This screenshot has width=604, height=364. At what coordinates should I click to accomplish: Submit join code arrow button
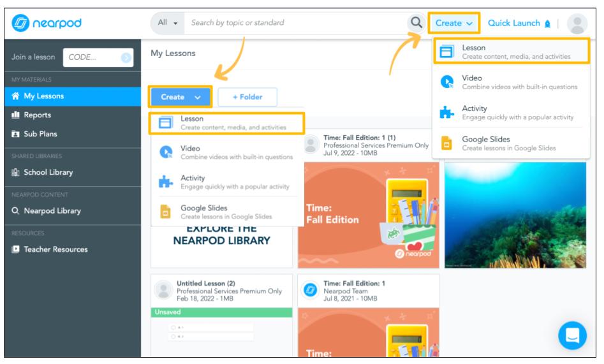[x=126, y=57]
